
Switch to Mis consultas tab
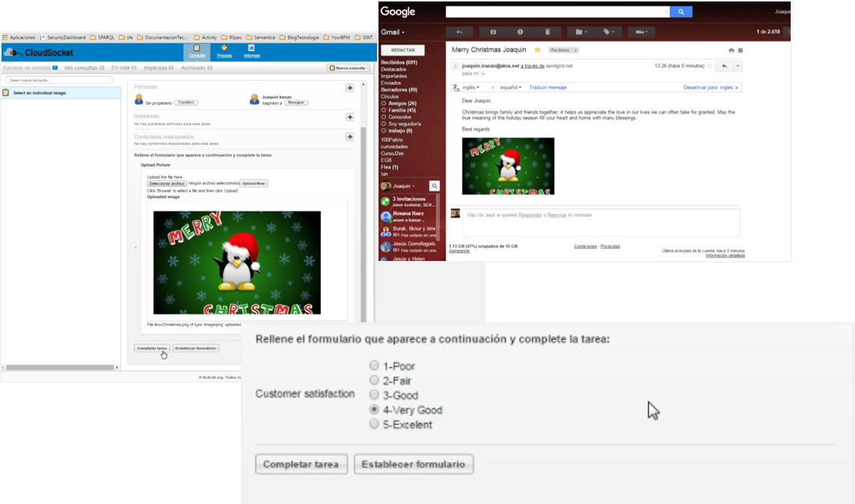click(84, 68)
